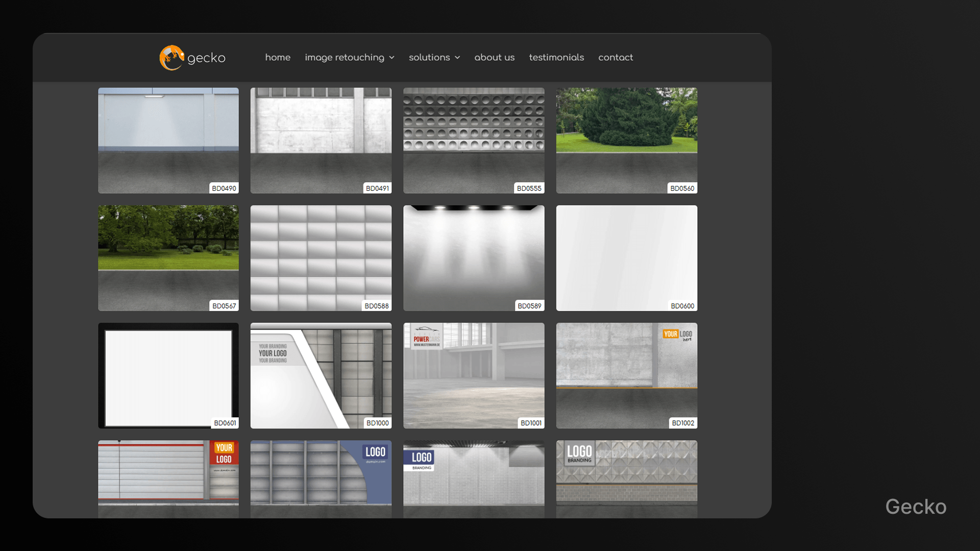
Task: Choose perforated metal background BD0555
Action: [474, 140]
